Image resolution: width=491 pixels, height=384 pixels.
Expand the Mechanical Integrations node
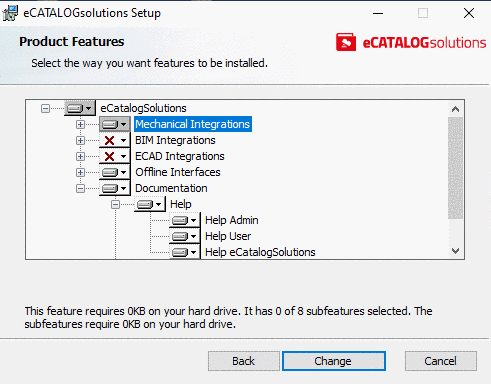click(80, 124)
